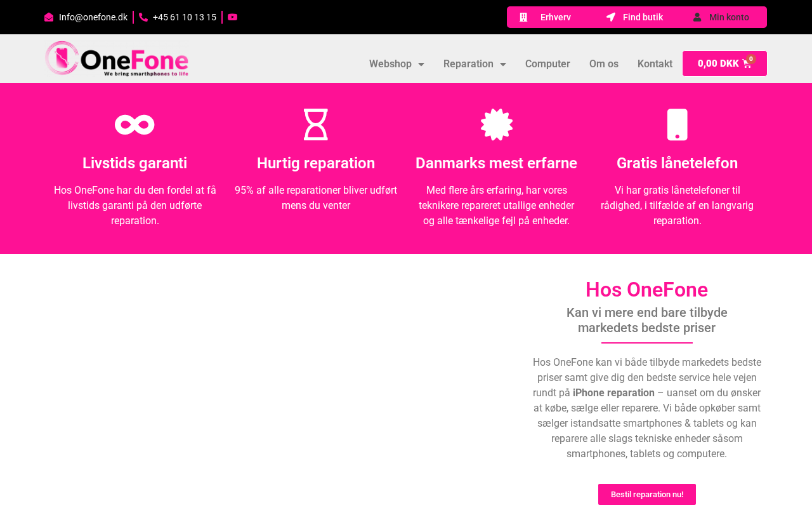Open the Kontakt page
This screenshot has height=508, width=812.
(655, 63)
